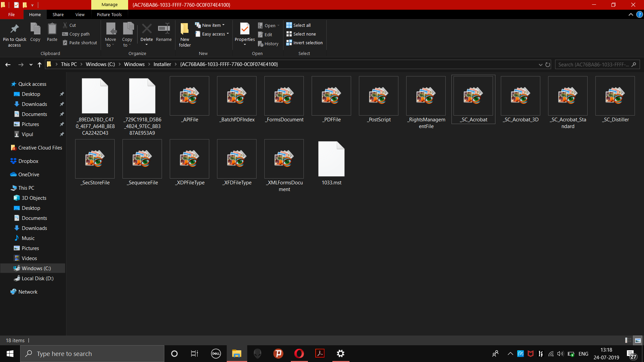
Task: Expand breadcrumb chevron after Installer
Action: pyautogui.click(x=175, y=64)
